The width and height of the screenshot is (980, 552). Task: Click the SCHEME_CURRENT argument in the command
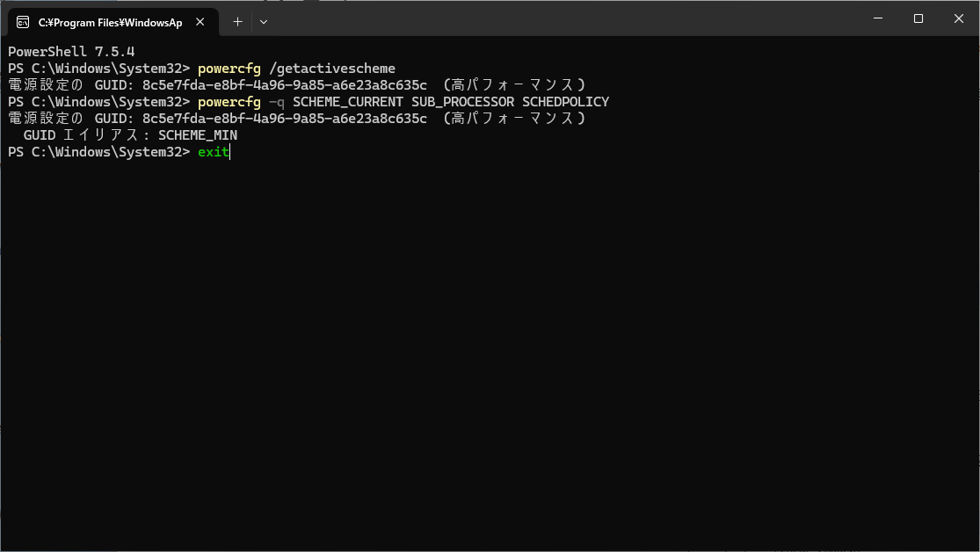point(348,102)
